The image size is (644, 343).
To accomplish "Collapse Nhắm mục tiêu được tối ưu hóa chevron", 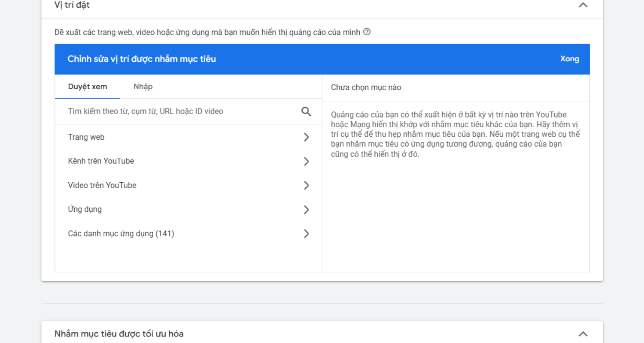I will [583, 334].
